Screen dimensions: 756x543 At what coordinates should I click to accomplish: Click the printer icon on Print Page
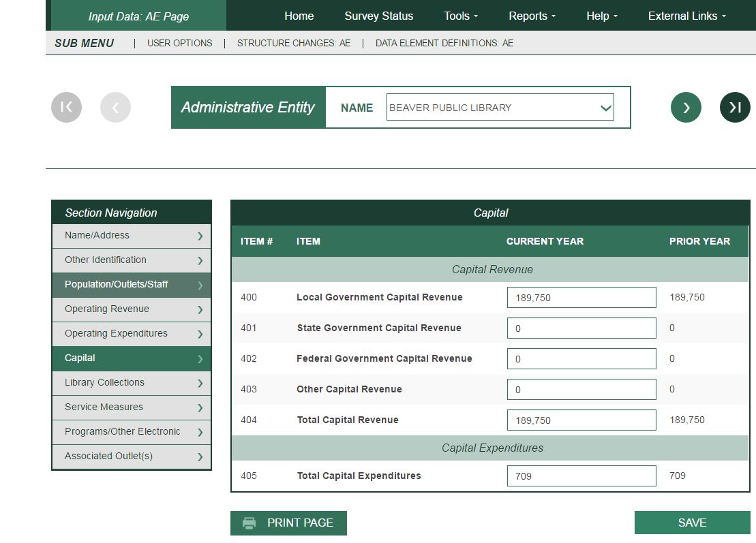point(250,523)
